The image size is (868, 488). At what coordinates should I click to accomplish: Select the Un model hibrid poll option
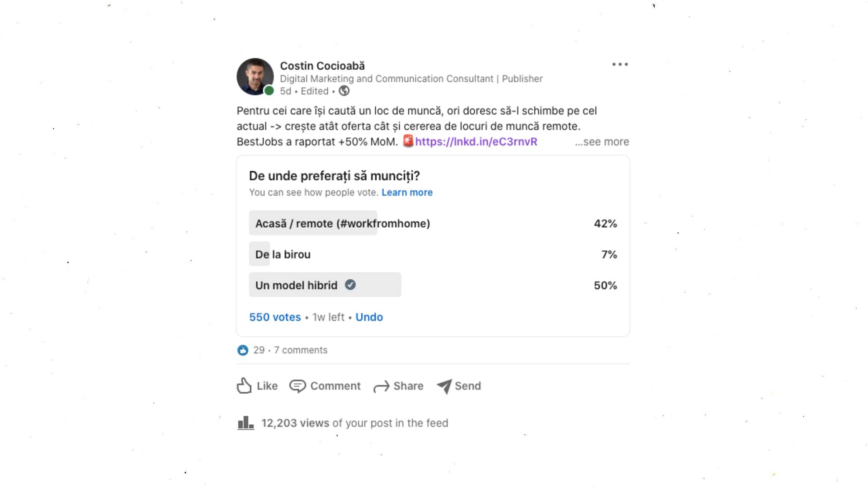[296, 286]
